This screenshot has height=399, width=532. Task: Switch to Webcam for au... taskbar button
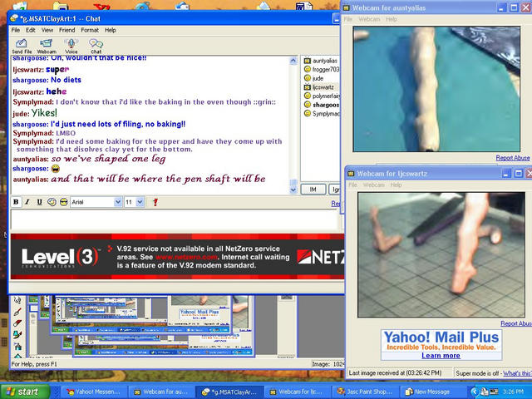click(160, 392)
